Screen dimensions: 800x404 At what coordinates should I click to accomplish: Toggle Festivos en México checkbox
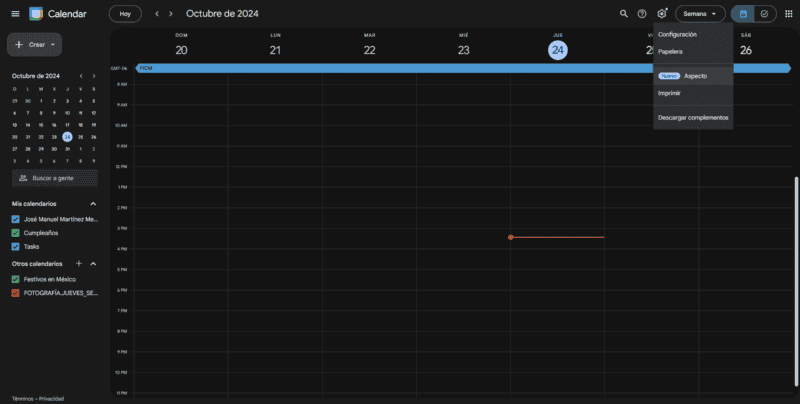click(x=15, y=280)
